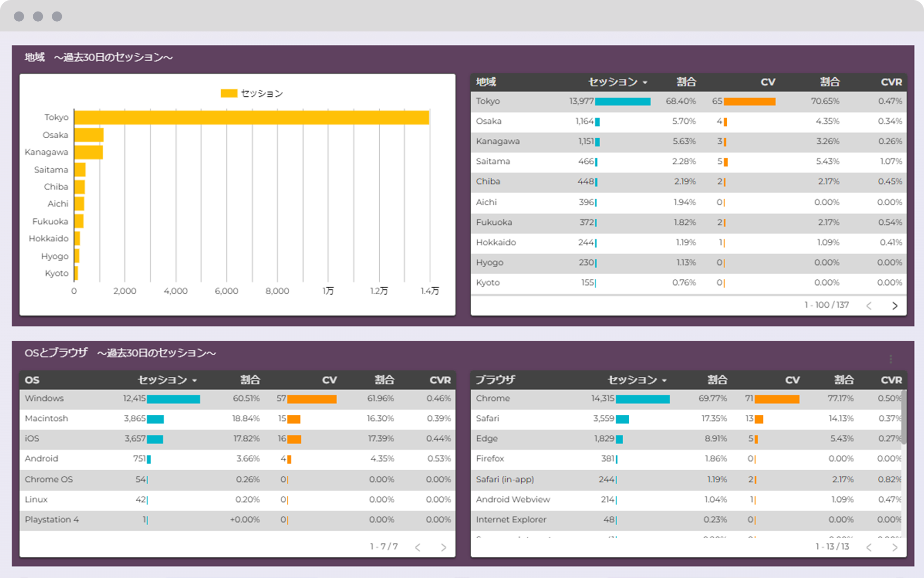
Task: Click the yellow セッション legend swatch
Action: pos(229,93)
